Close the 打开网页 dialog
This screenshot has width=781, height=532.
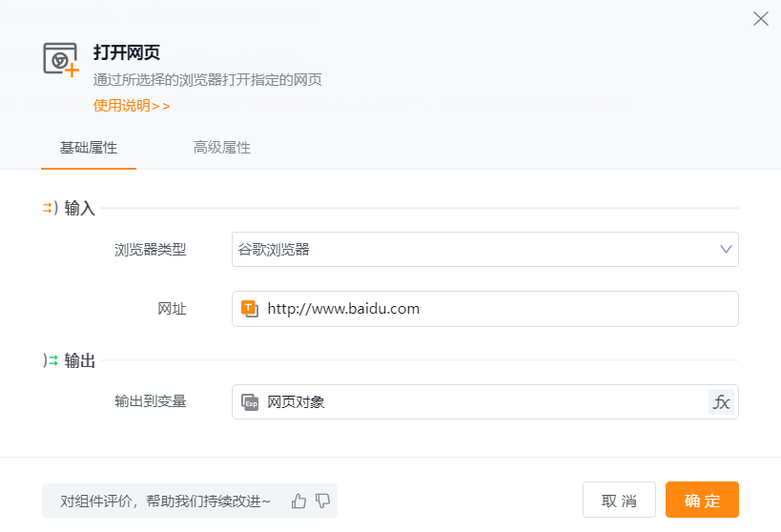tap(760, 19)
